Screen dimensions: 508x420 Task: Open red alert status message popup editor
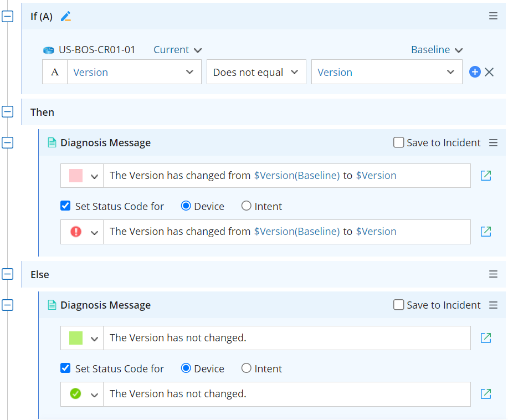coord(486,232)
